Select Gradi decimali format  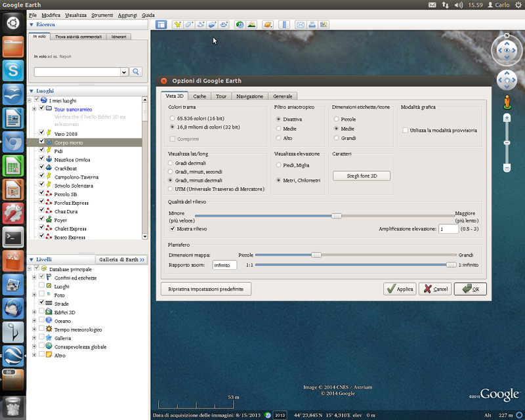(171, 163)
